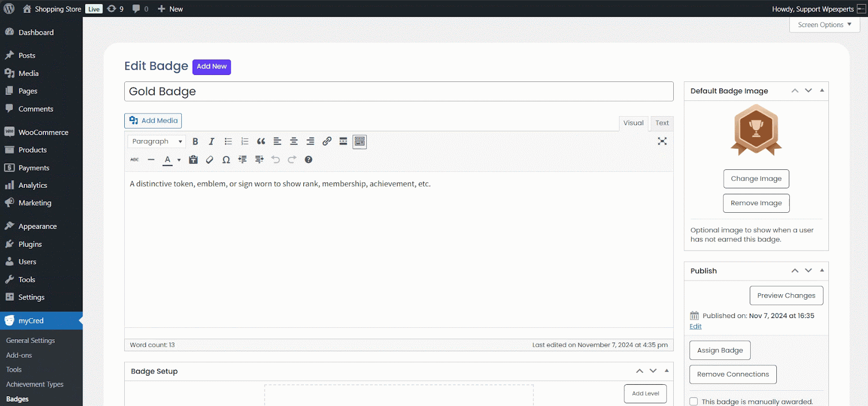Viewport: 868px width, 406px height.
Task: Click the Gold Badge title field
Action: pos(399,92)
